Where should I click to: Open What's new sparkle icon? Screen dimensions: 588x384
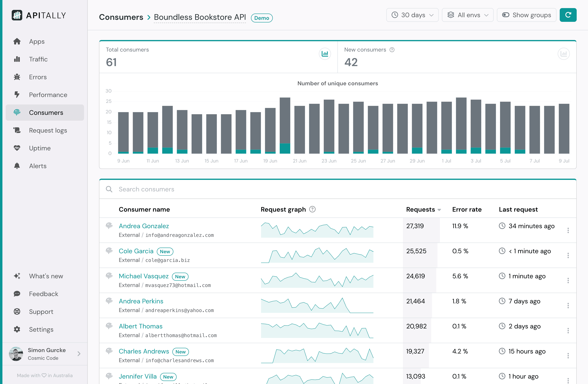[x=17, y=276]
